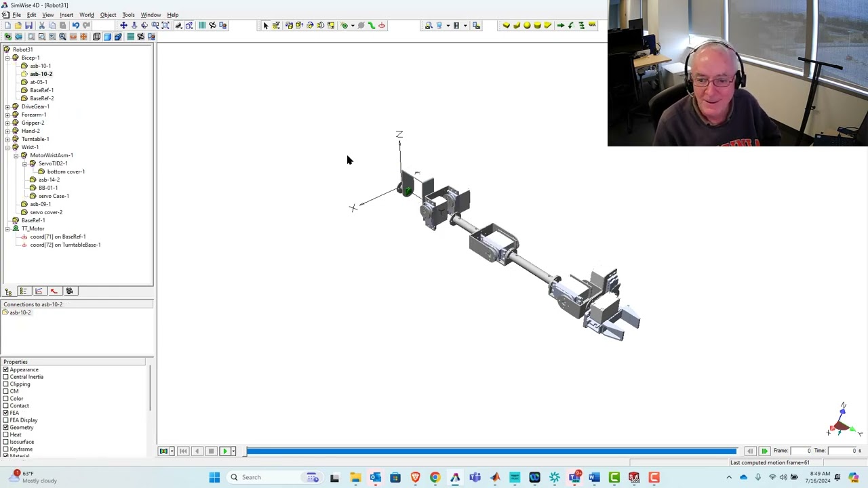This screenshot has width=868, height=488.
Task: Uncheck the Appearance property checkbox
Action: (5, 370)
